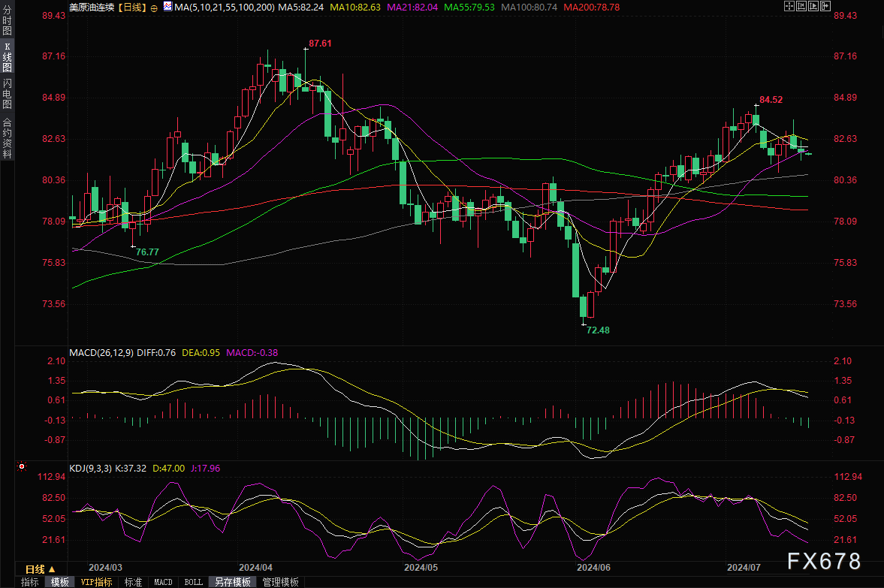Open 管理模板 template manager
Screen dimensions: 884x588
coord(280,582)
